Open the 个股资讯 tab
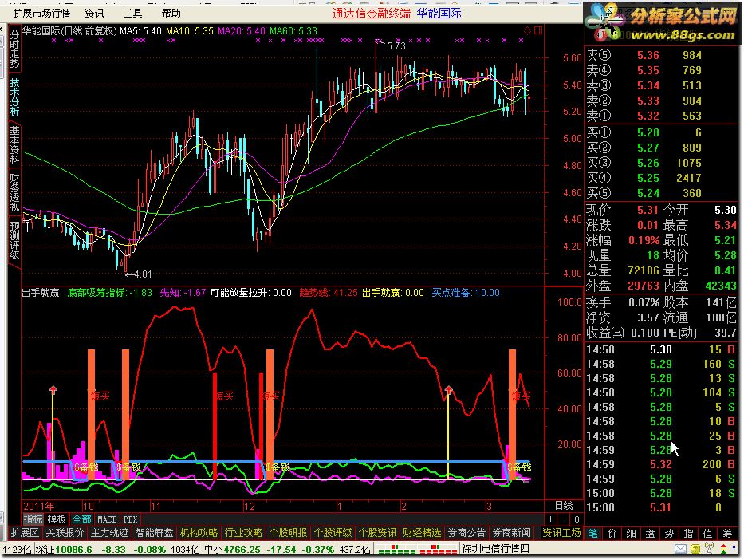This screenshot has height=560, width=744. point(377,533)
